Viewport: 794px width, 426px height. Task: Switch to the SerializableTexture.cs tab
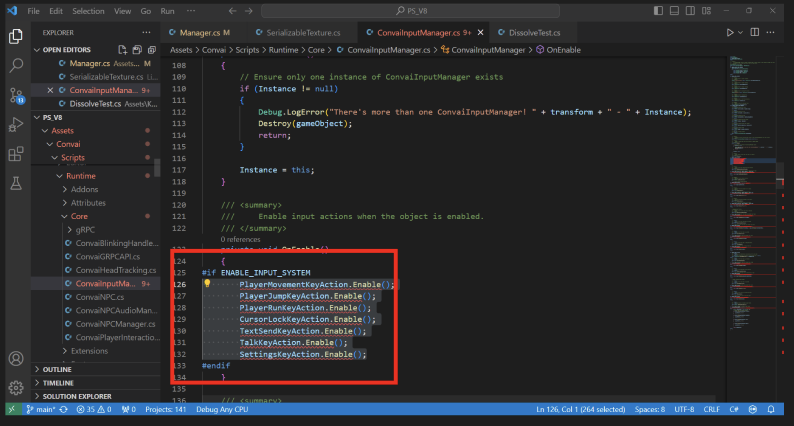pos(303,32)
